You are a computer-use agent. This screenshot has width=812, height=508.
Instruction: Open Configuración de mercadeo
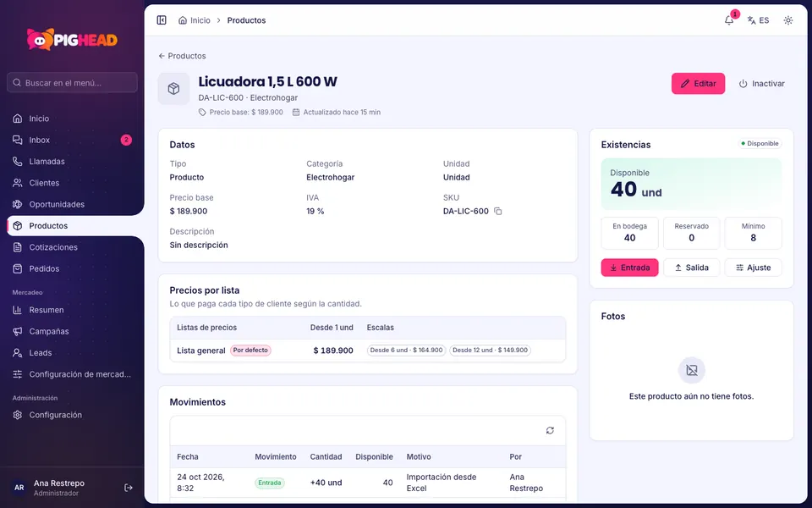click(73, 374)
